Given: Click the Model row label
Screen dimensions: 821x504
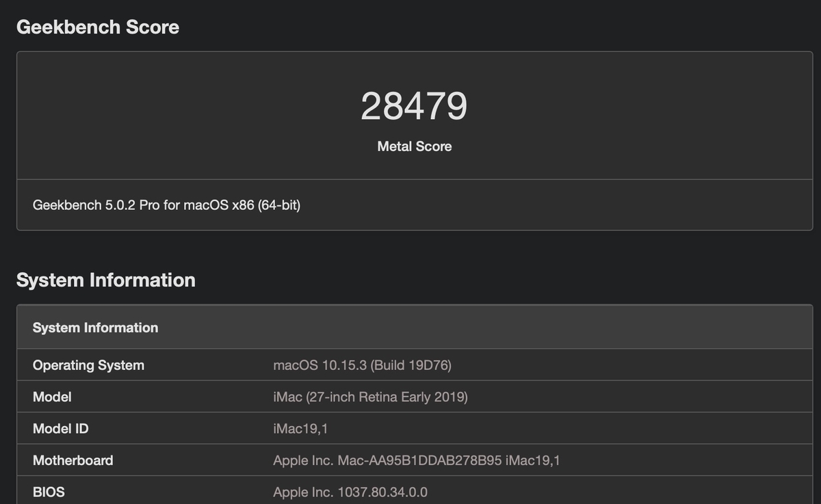Looking at the screenshot, I should (52, 397).
